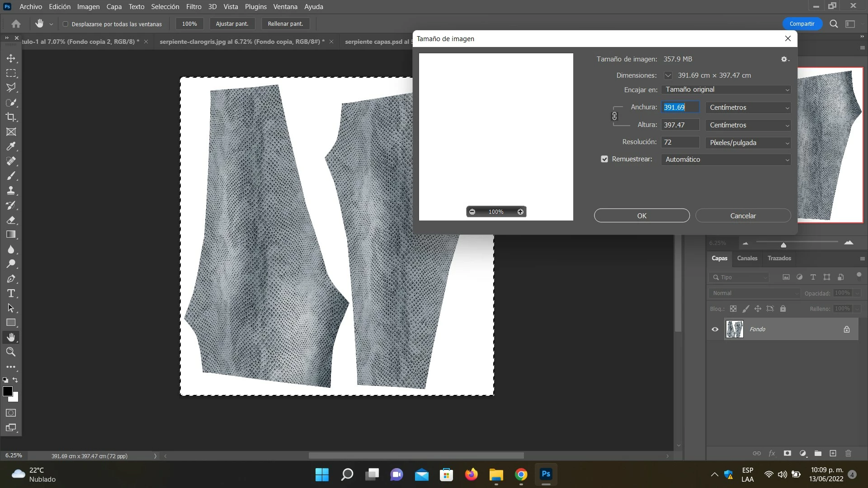Uncheck the Remuestrear checkbox
Viewport: 868px width, 488px height.
604,159
